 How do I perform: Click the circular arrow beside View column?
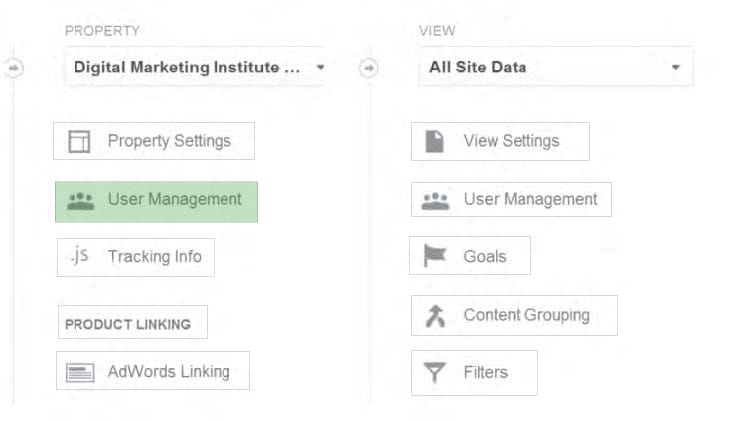(x=369, y=68)
